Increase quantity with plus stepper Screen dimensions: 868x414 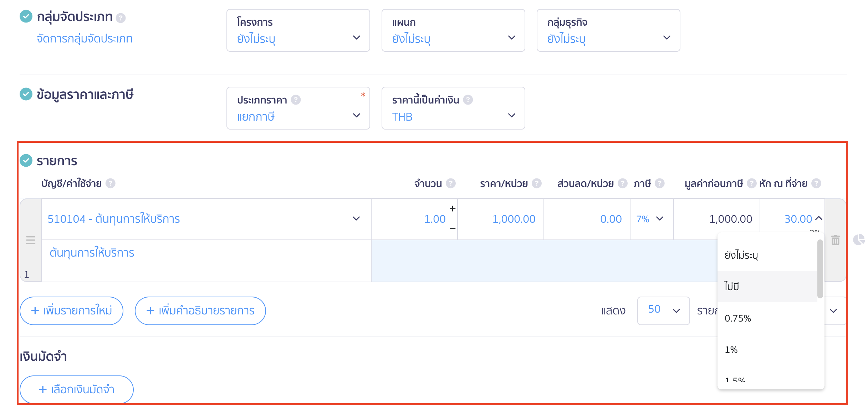pyautogui.click(x=453, y=208)
